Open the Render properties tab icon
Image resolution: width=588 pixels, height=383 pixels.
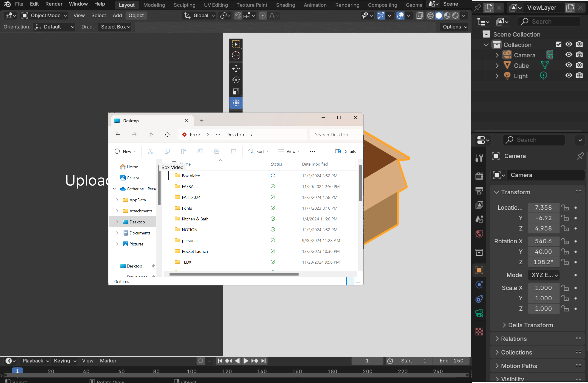479,176
